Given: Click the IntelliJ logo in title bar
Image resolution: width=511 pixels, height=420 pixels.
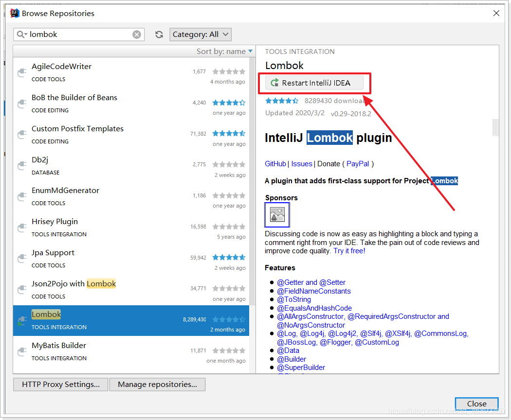Looking at the screenshot, I should click(14, 13).
